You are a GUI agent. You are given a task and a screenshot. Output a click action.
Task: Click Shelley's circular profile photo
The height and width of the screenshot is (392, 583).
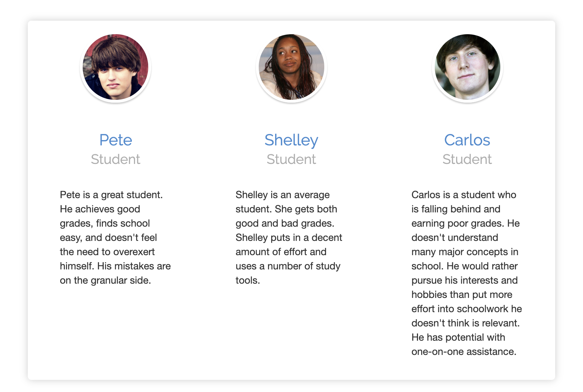coord(291,67)
